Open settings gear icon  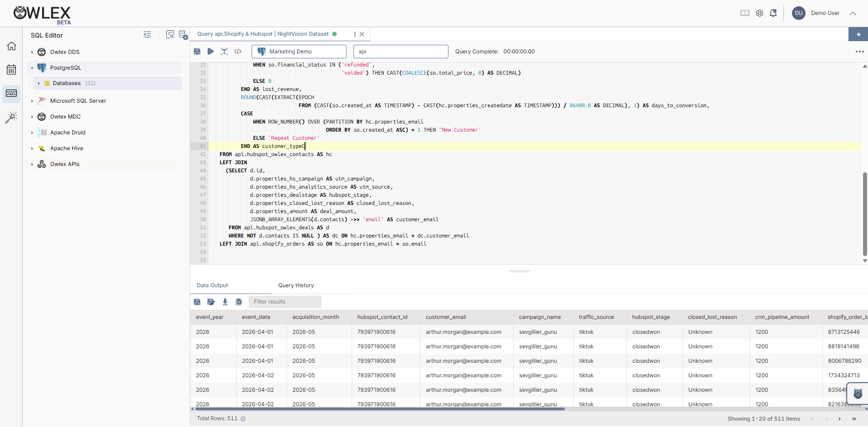click(x=760, y=13)
